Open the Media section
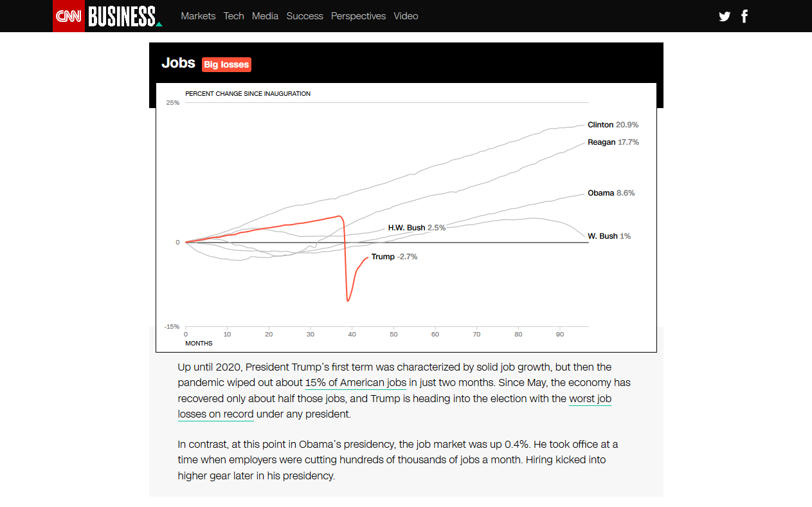Viewport: 812px width, 507px height. 265,16
